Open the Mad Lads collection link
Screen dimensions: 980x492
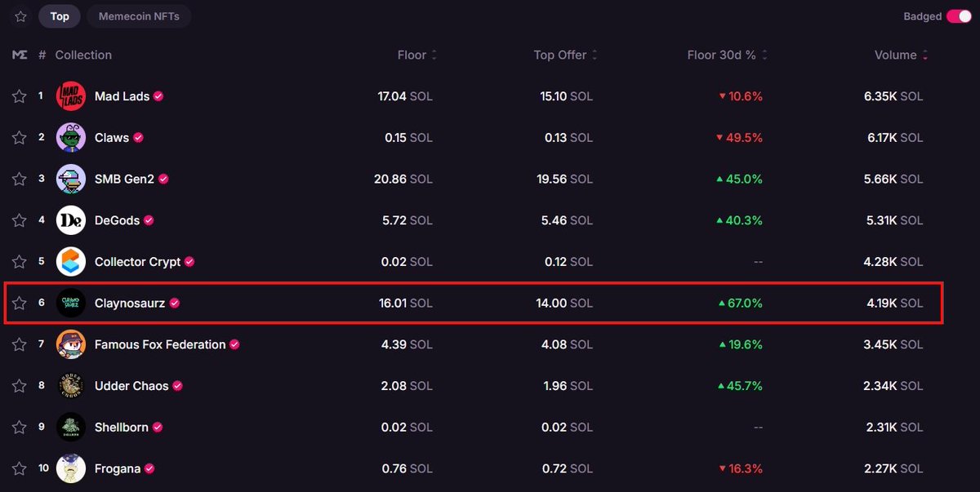(122, 96)
